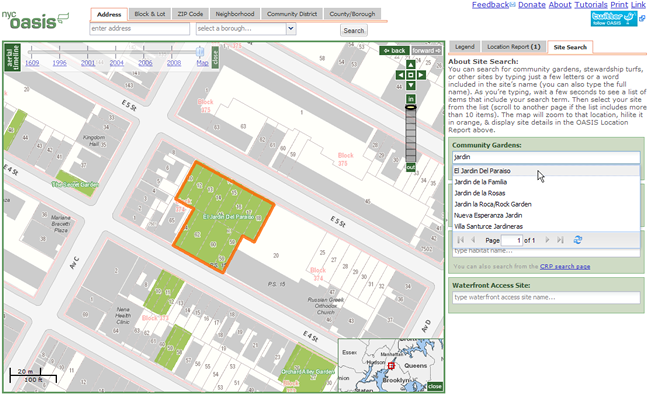Click the Search button
Screen dimensions: 650x396
(x=354, y=30)
